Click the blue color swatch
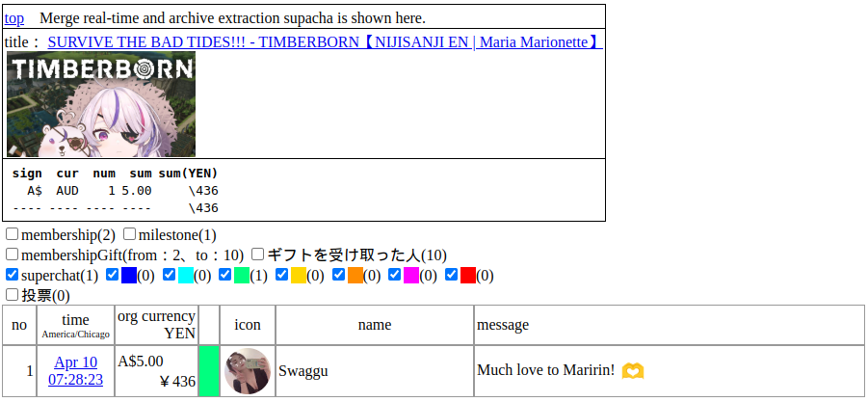Screen dimensions: 868x402 (x=129, y=275)
